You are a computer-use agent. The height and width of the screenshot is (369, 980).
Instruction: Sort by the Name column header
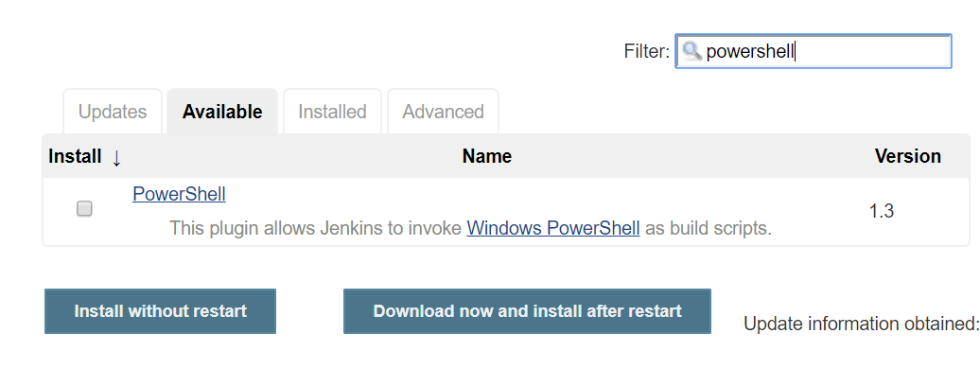coord(487,156)
